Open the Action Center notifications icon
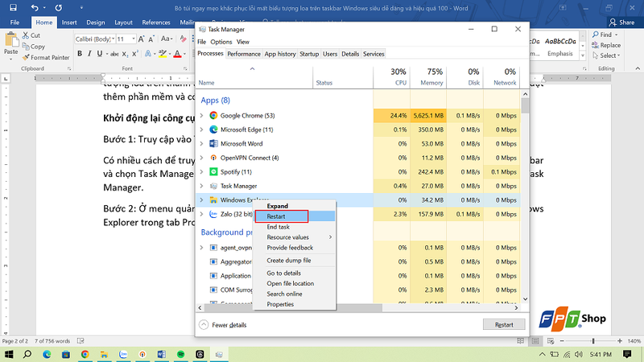The height and width of the screenshot is (362, 644). 627,354
